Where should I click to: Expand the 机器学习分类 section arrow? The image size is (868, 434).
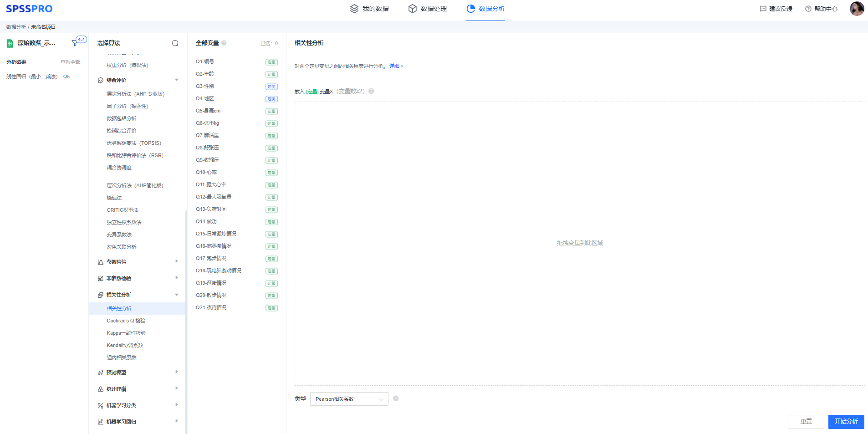click(177, 405)
